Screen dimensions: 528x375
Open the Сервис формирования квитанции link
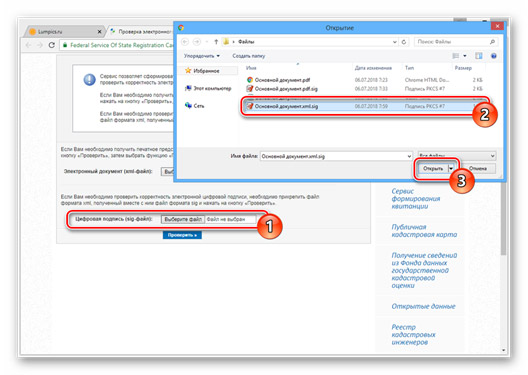[x=416, y=199]
